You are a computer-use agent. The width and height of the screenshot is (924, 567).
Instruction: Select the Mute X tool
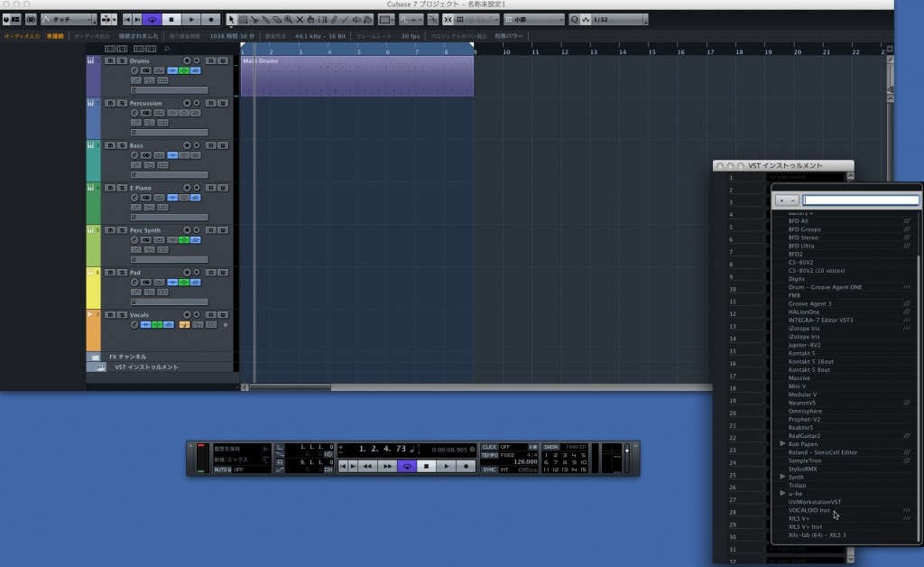[300, 20]
